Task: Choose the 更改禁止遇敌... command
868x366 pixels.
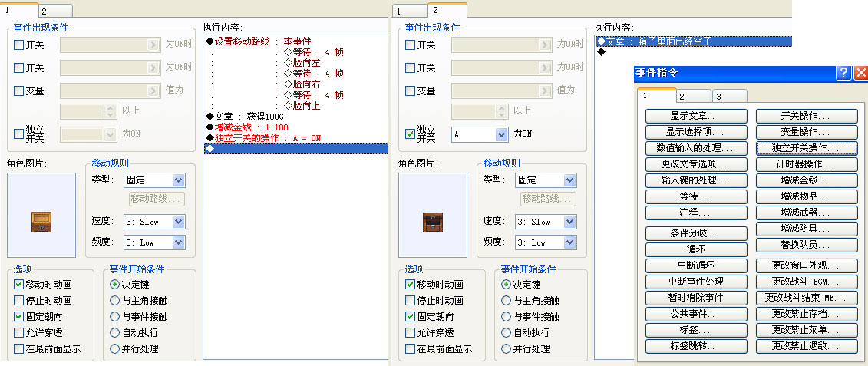Action: point(807,346)
